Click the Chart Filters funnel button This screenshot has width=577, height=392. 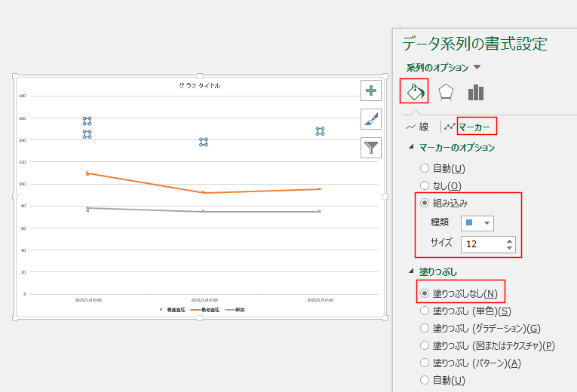click(x=371, y=146)
